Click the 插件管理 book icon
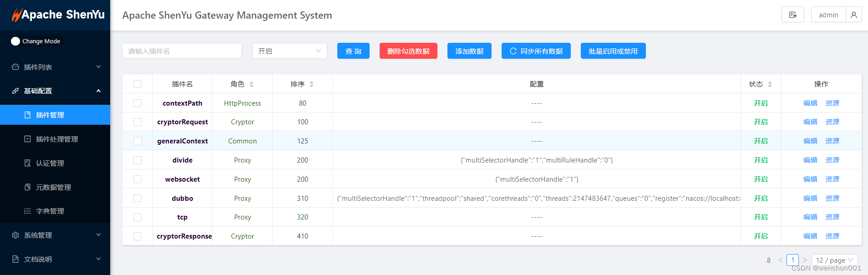Image resolution: width=868 pixels, height=275 pixels. point(28,115)
